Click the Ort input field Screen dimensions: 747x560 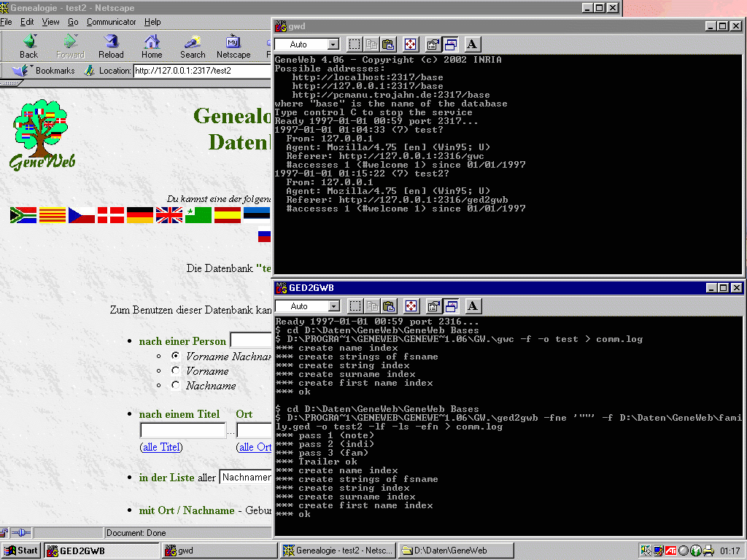point(254,430)
